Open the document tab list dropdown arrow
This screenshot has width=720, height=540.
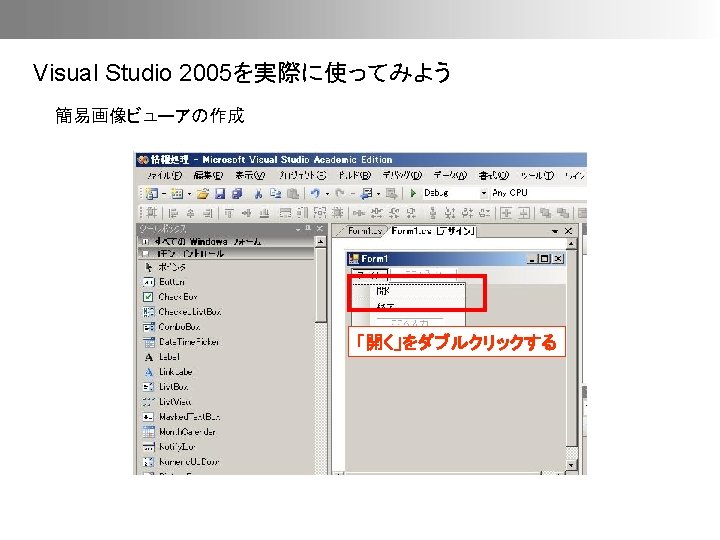(555, 231)
